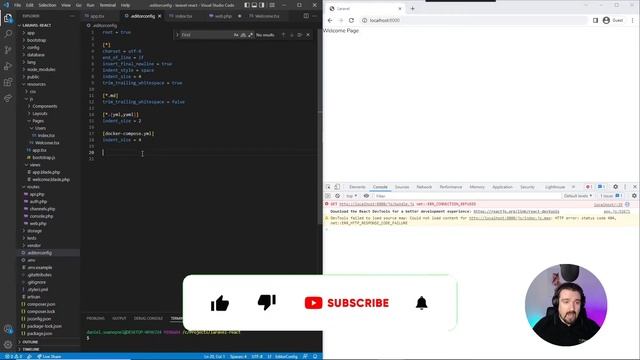
Task: Click find previous match arrow
Action: click(x=283, y=35)
